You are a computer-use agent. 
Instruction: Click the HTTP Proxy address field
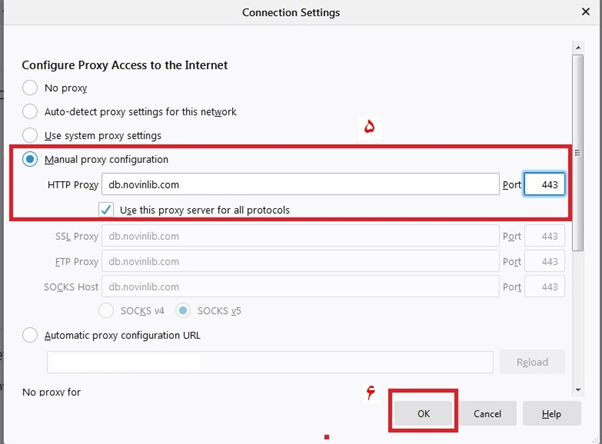point(300,185)
